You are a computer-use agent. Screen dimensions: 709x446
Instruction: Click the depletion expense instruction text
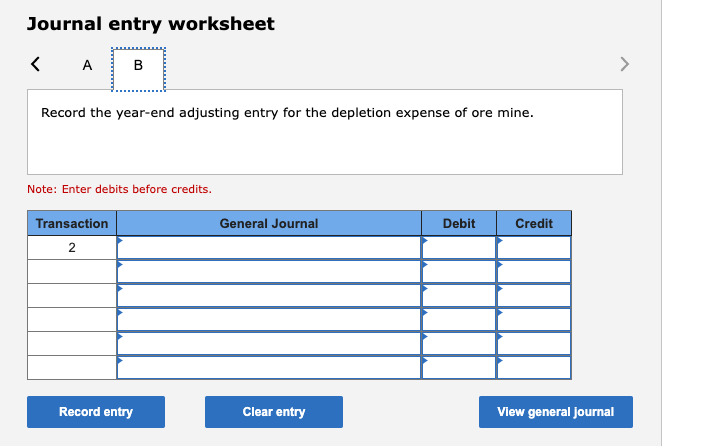pos(288,113)
